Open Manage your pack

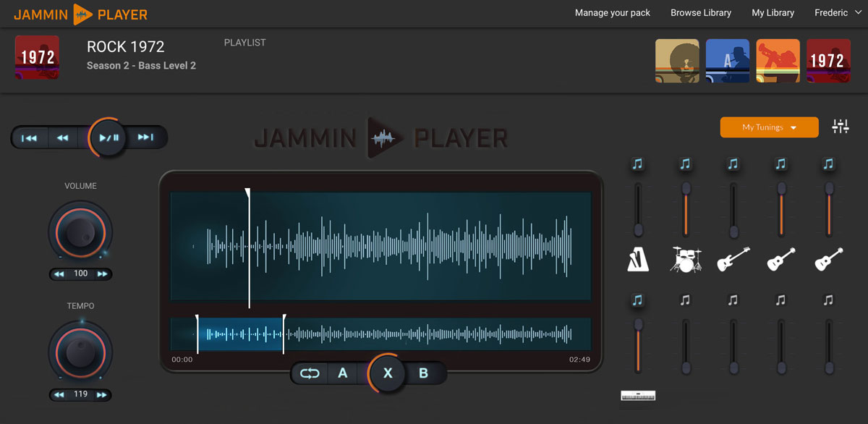(613, 13)
